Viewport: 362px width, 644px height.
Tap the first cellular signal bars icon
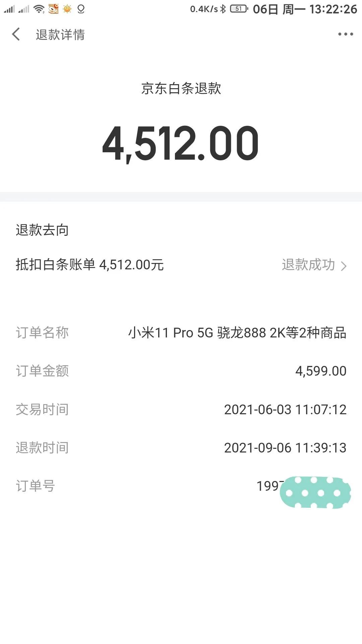pos(9,9)
